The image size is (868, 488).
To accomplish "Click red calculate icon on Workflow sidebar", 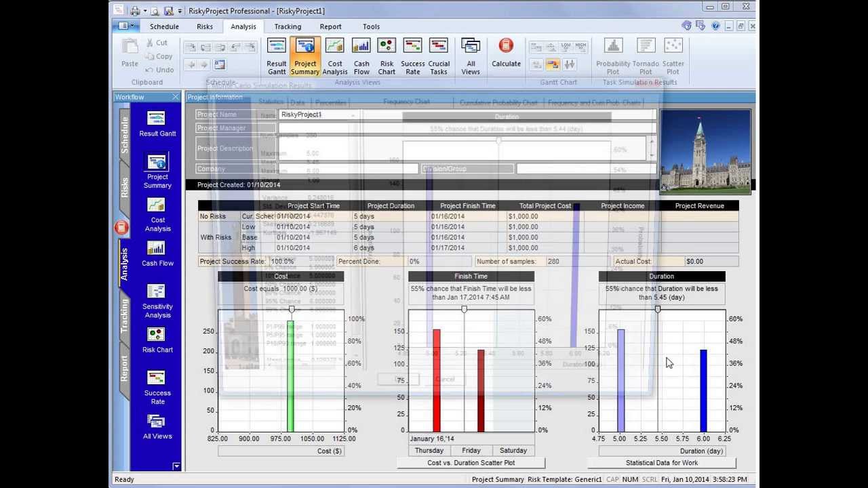I will click(x=121, y=228).
